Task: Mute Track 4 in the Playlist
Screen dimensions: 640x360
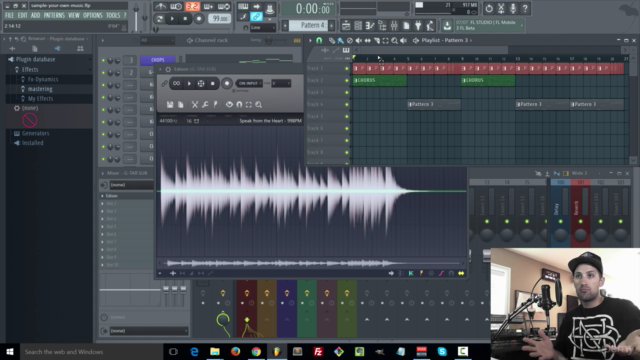Action: coord(347,104)
